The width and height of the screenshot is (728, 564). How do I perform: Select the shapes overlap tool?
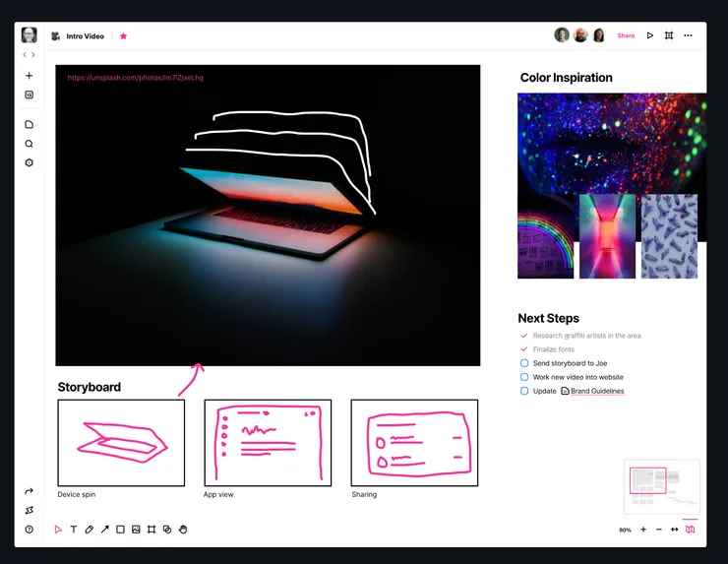[167, 530]
